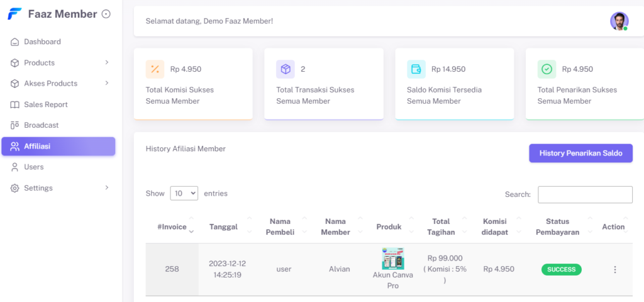The width and height of the screenshot is (644, 302).
Task: Open the Broadcast menu item
Action: tap(41, 125)
